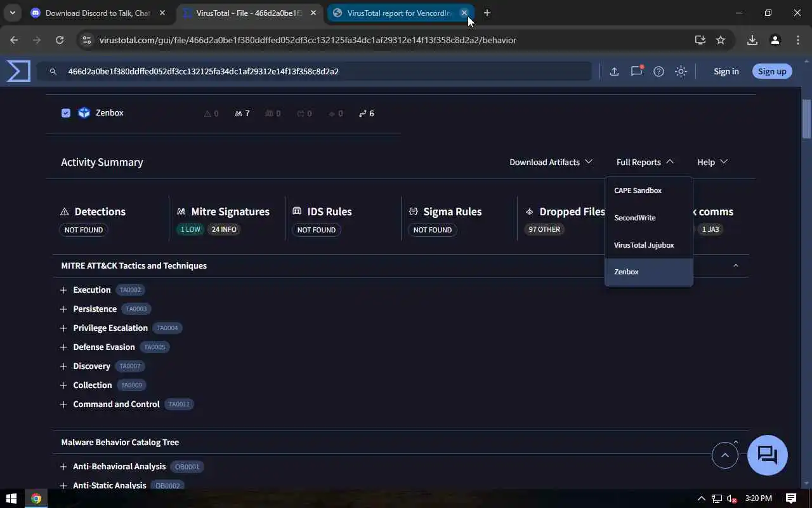Open the tab search dropdown arrow
Image resolution: width=812 pixels, height=508 pixels.
[x=12, y=13]
